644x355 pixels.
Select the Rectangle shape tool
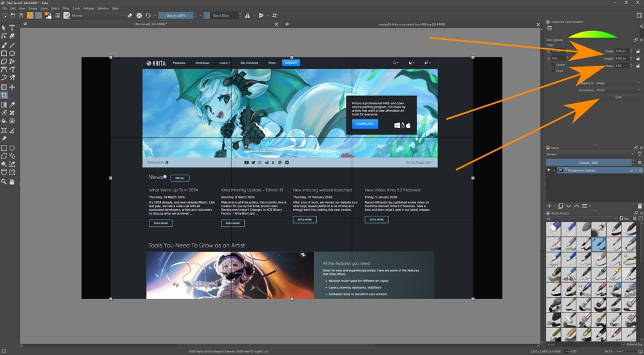click(4, 53)
